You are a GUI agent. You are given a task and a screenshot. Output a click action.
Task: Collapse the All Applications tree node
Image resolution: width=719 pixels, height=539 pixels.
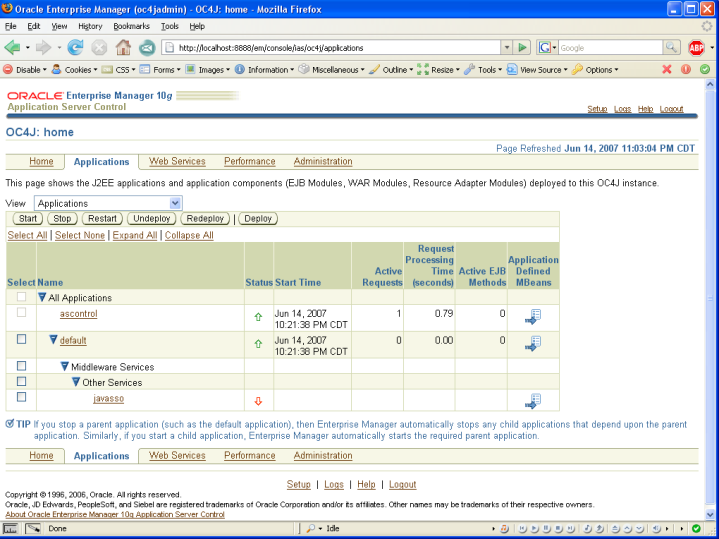[42, 297]
